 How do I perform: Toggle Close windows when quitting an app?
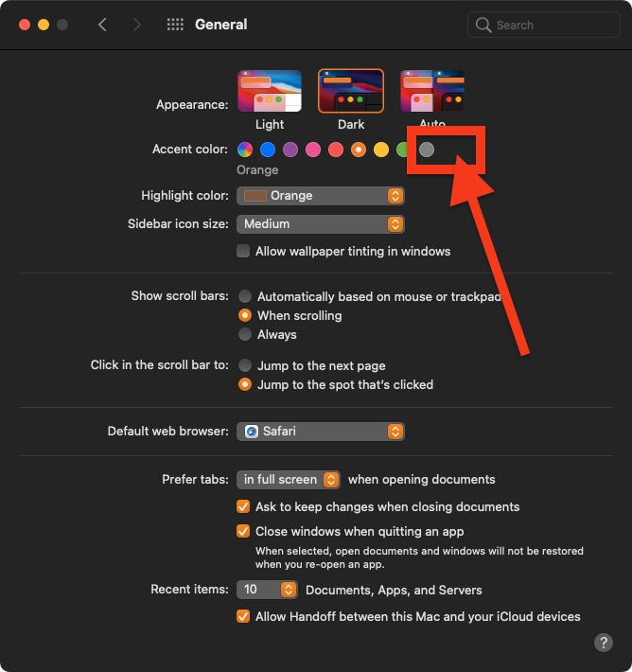[x=243, y=531]
